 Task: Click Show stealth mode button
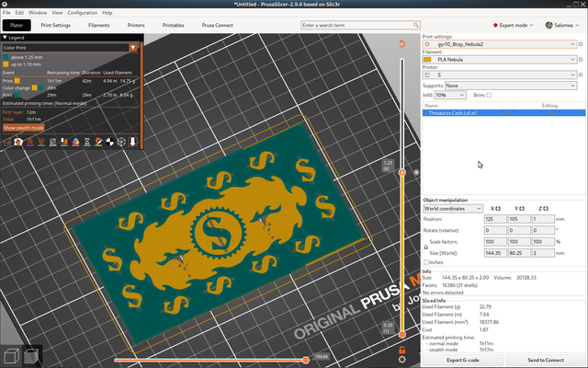click(24, 128)
